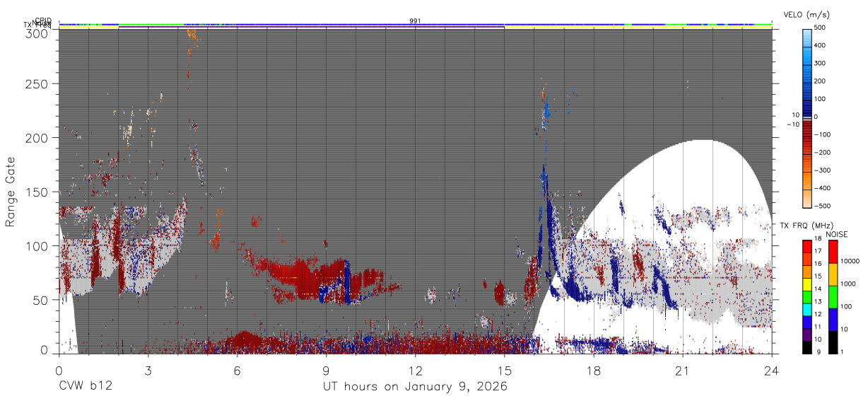Click the '200' tick on the Range Gate axis
This screenshot has height=401, width=868.
[x=37, y=138]
